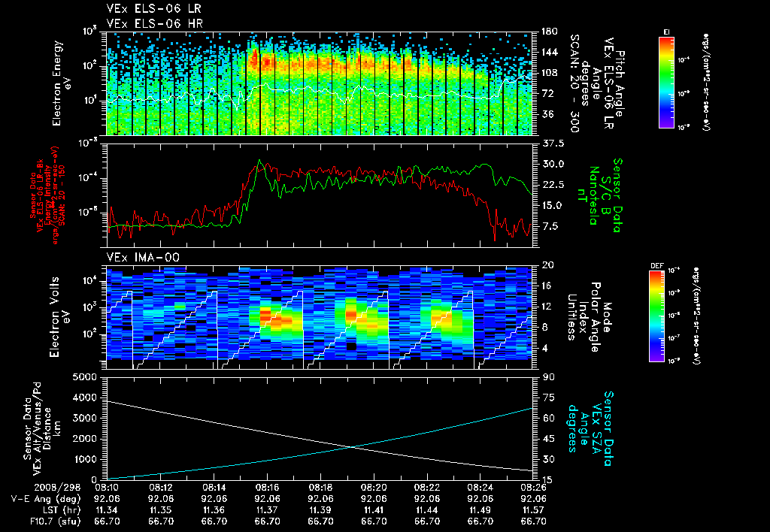Click the 'SCAN: 20 - 300' label

click(x=574, y=83)
